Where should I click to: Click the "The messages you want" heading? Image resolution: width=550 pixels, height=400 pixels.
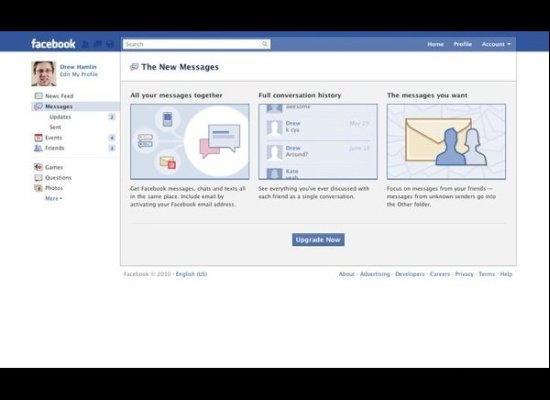[x=427, y=95]
